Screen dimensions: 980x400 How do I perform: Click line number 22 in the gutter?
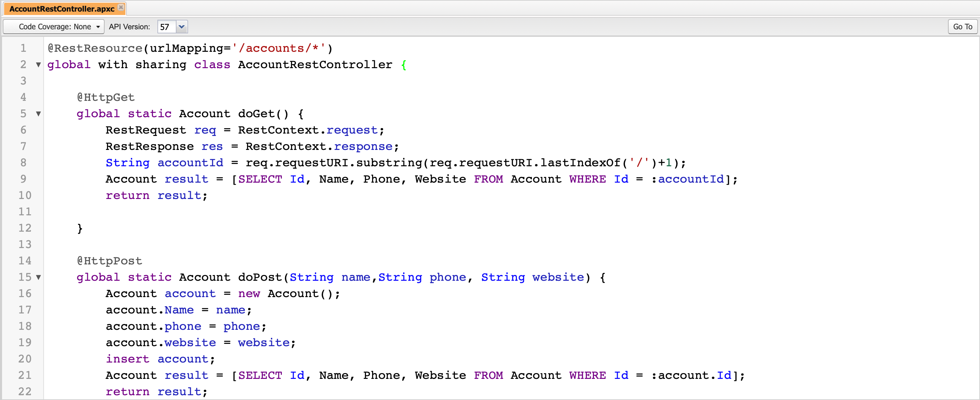click(x=25, y=391)
